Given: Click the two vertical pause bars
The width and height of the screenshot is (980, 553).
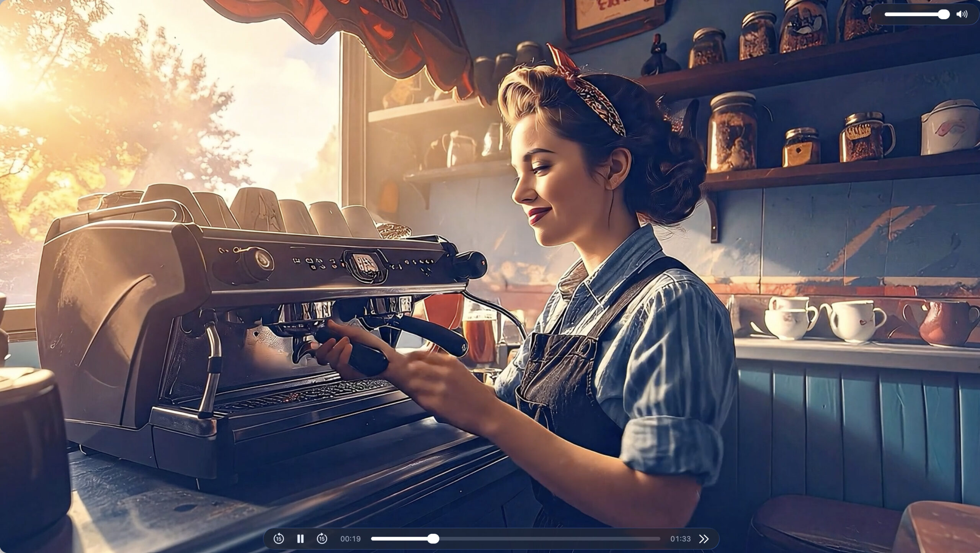Looking at the screenshot, I should (x=301, y=539).
